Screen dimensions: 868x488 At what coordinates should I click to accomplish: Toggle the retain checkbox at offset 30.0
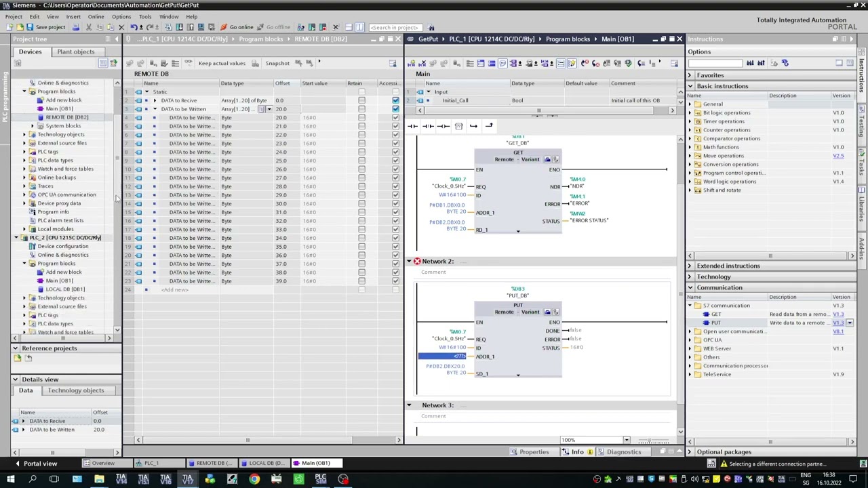tap(361, 203)
